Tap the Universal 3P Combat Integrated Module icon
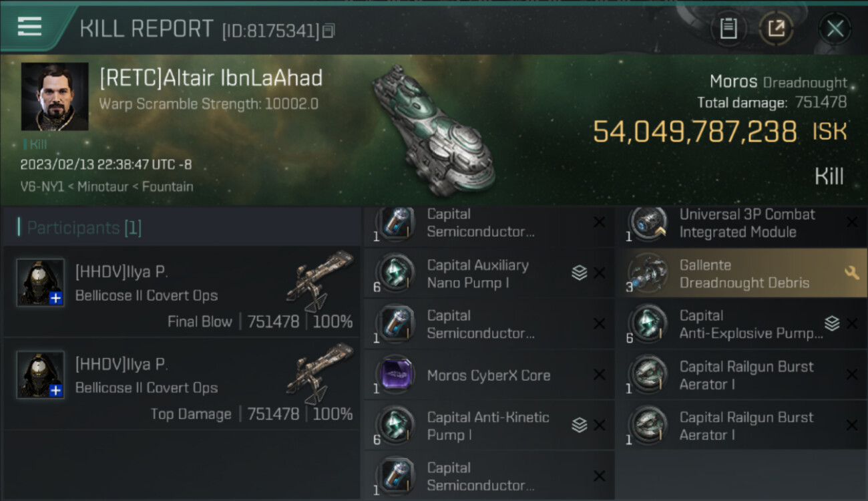 coord(648,223)
